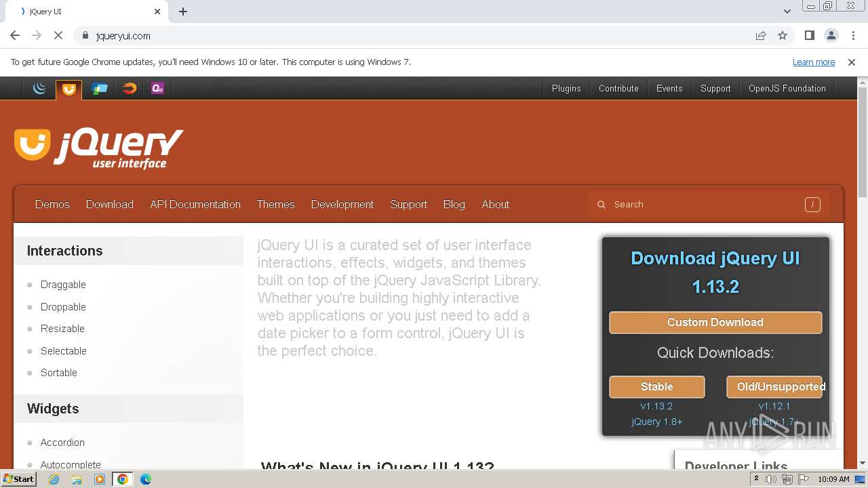The height and width of the screenshot is (488, 868).
Task: Click the forward navigation arrow
Action: [37, 35]
